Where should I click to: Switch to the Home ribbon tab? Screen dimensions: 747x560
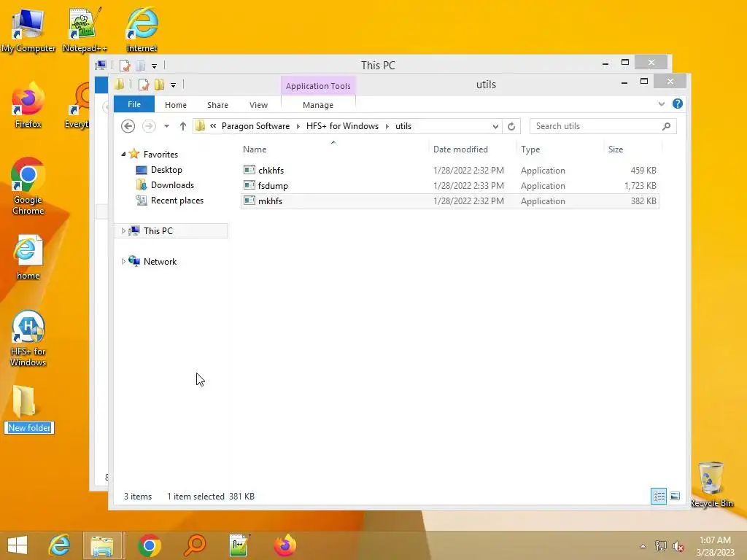[175, 105]
